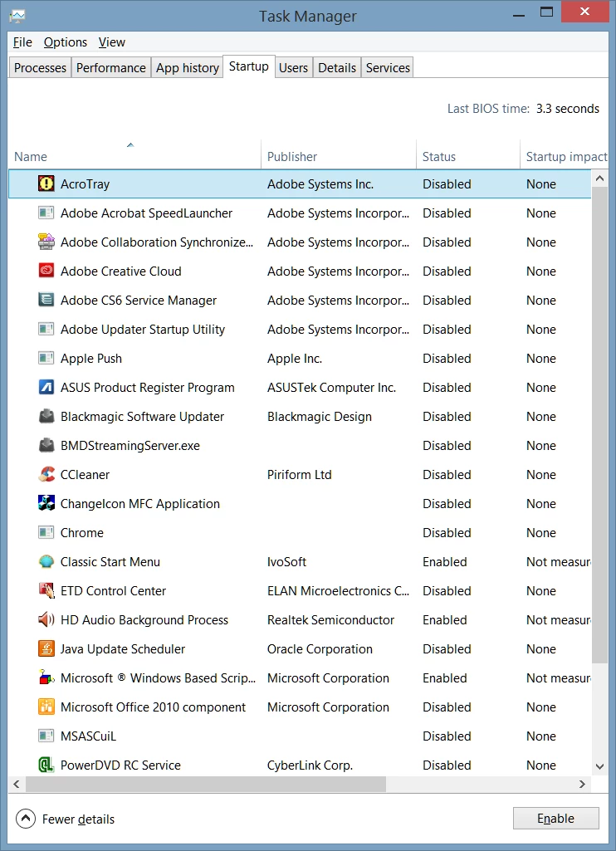Click Enabled status of Classic Start Menu
The width and height of the screenshot is (616, 851).
pyautogui.click(x=444, y=562)
